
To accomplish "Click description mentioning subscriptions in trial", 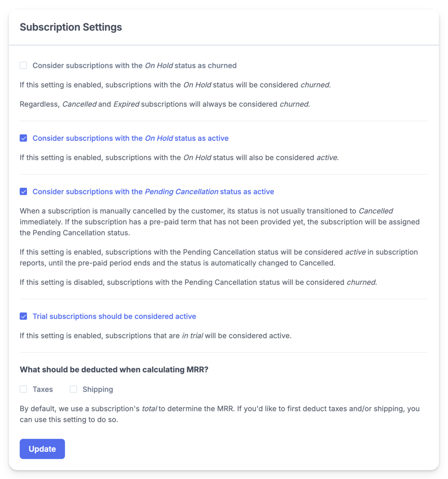I will point(156,336).
